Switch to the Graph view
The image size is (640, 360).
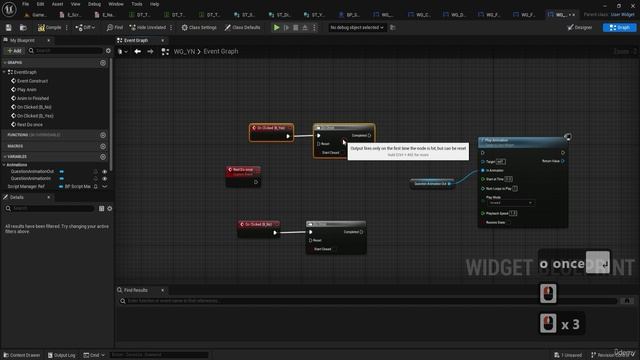(x=620, y=27)
